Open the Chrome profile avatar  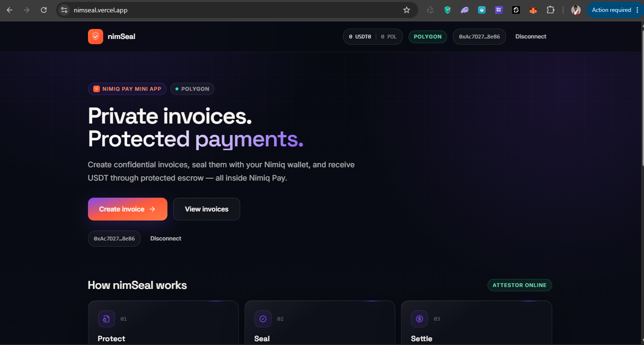coord(576,10)
